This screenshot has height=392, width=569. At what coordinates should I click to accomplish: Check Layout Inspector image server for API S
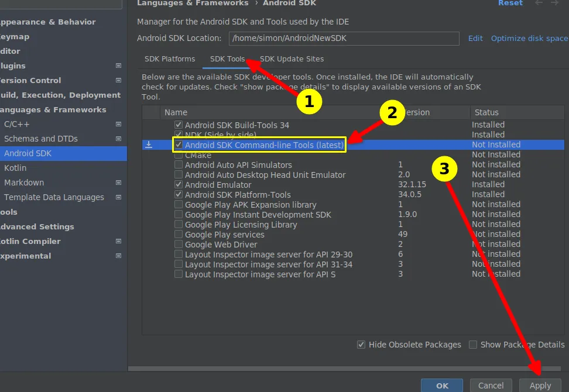[178, 274]
